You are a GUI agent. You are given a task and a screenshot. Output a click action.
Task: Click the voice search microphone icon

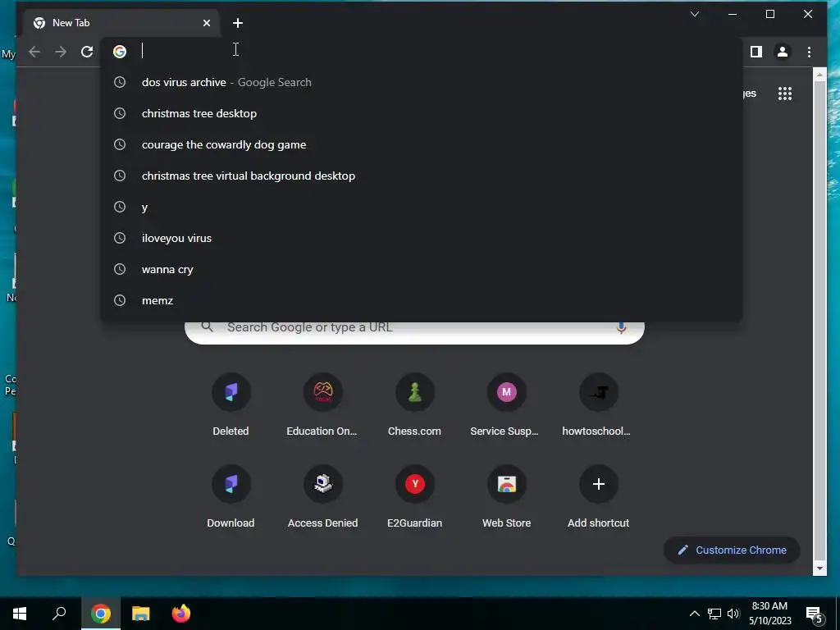click(621, 327)
